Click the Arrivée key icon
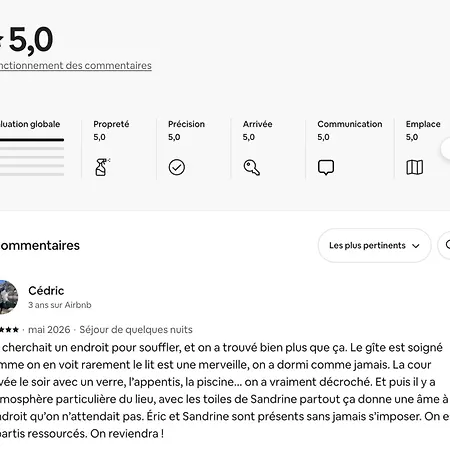 252,167
